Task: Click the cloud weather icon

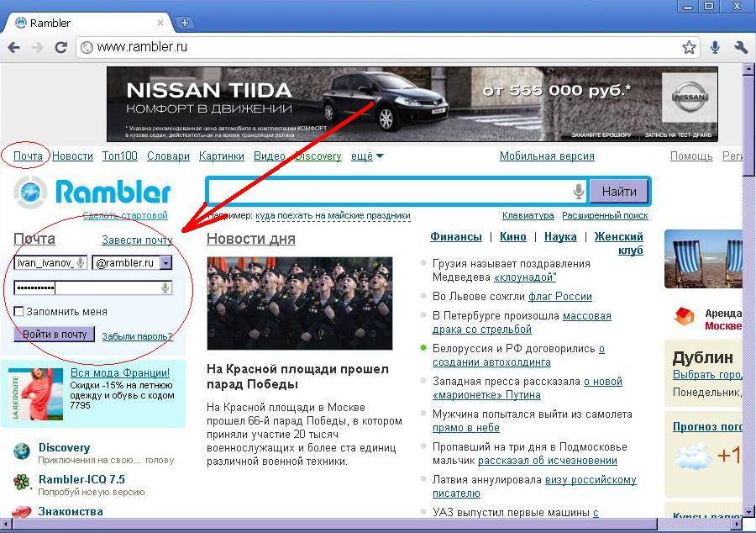Action: [693, 456]
